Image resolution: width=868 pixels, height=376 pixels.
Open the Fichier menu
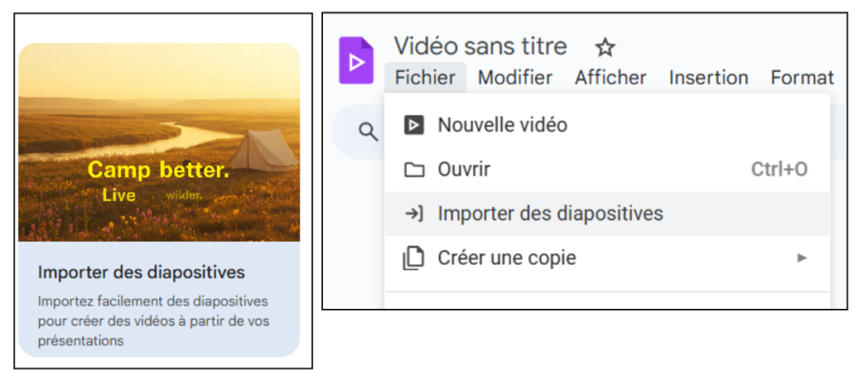click(426, 77)
